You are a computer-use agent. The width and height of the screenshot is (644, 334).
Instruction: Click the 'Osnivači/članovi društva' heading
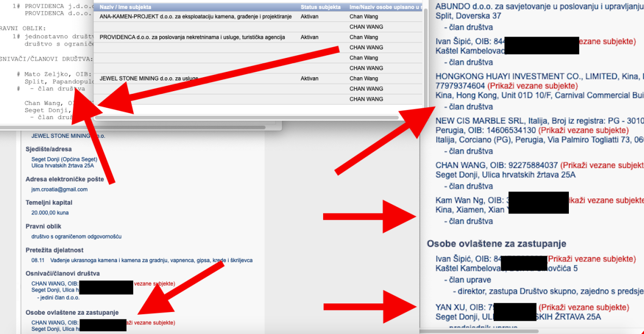(x=63, y=273)
